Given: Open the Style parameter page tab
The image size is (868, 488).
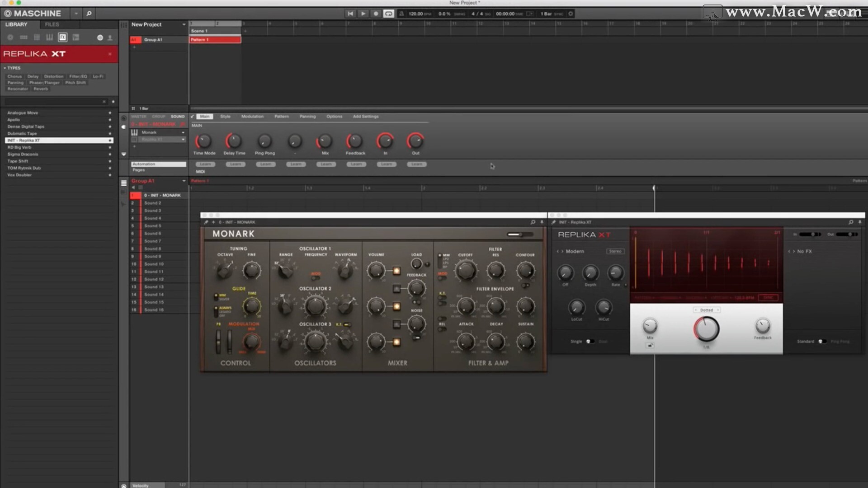Looking at the screenshot, I should point(225,117).
